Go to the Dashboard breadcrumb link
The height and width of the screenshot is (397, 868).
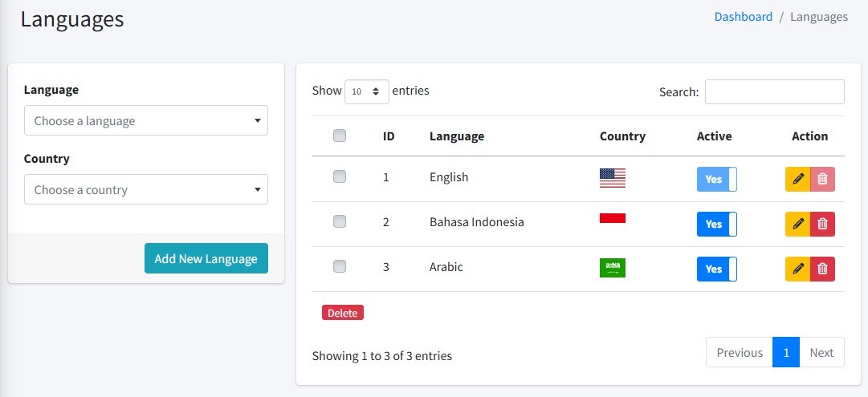[744, 17]
